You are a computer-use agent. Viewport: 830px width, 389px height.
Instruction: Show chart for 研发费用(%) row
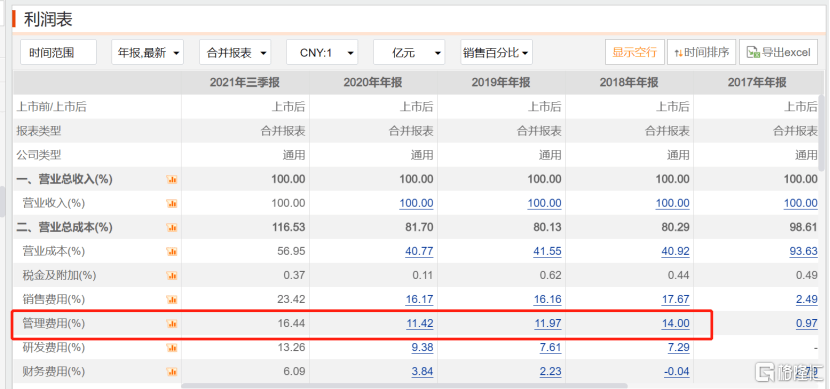[x=172, y=348]
